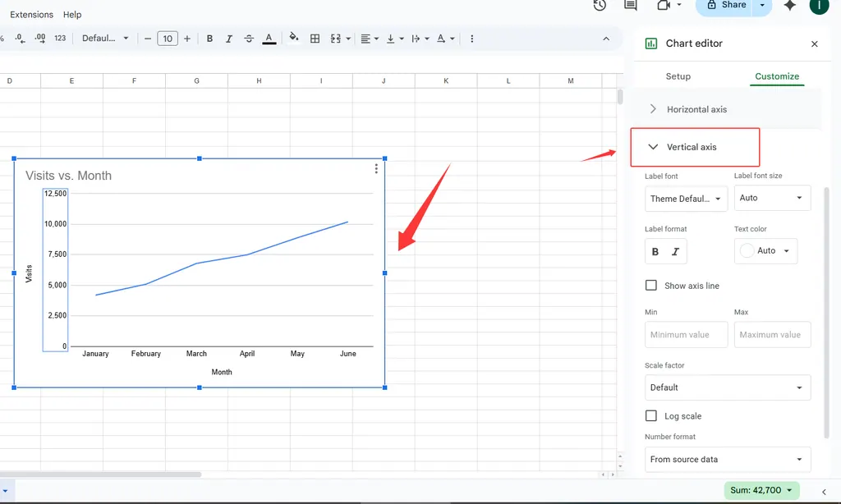Click the fill color paint bucket

[294, 39]
